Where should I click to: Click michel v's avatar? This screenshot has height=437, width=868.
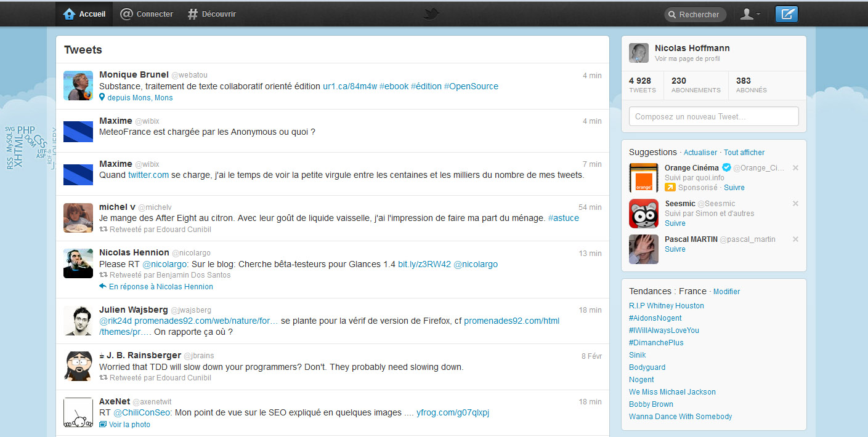78,217
